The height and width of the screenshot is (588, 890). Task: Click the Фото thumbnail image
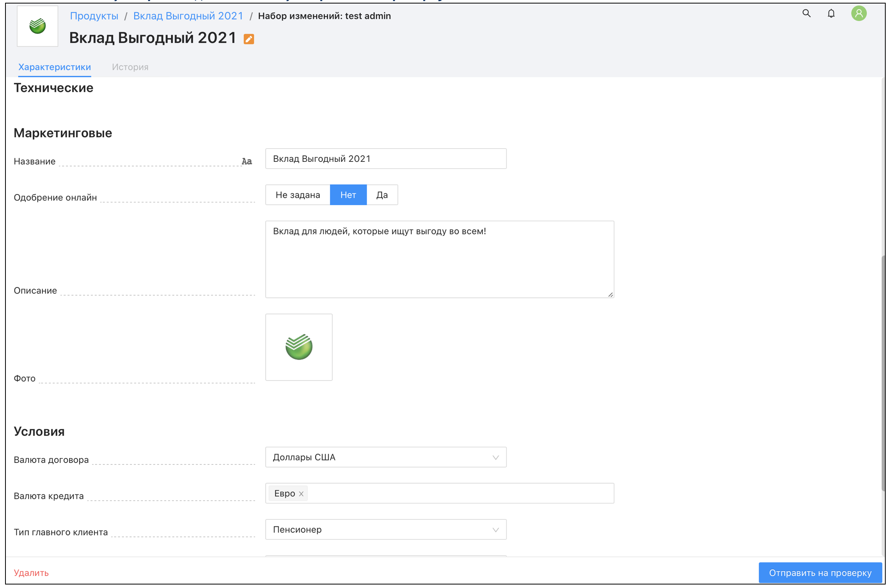point(299,347)
